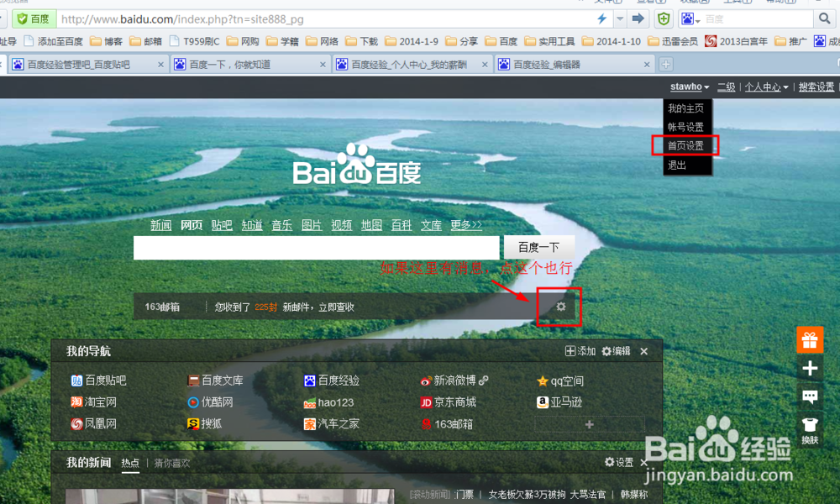Screen dimensions: 840x504
Task: Switch to 猜你喜欢 news tab
Action: [172, 463]
